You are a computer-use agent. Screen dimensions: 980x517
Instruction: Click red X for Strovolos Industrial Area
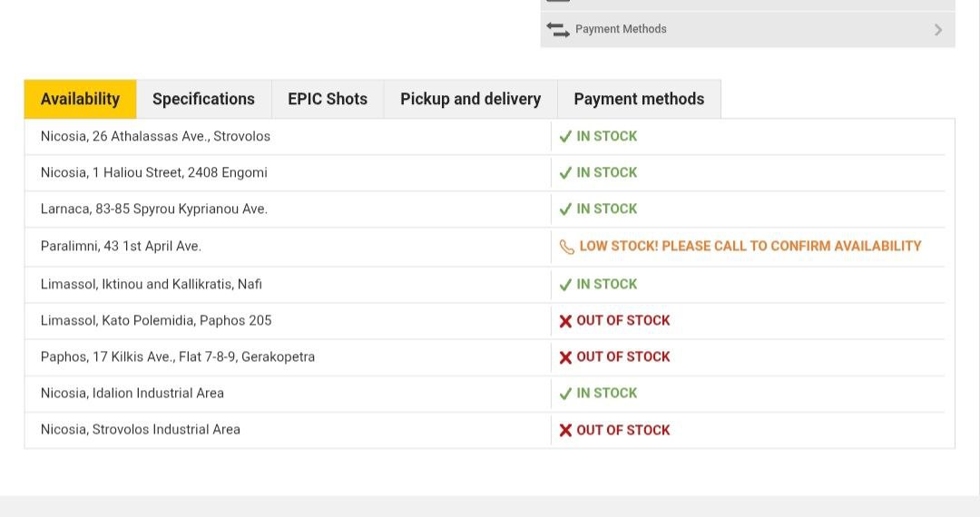pos(565,430)
